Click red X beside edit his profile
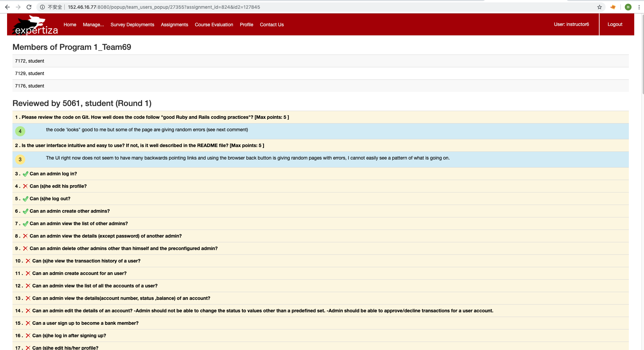This screenshot has width=644, height=350. pyautogui.click(x=25, y=186)
